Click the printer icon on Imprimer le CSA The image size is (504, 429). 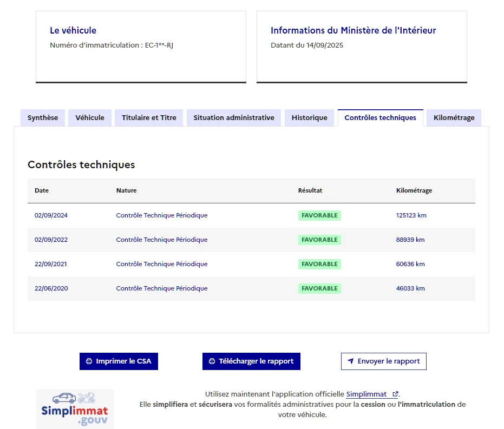[89, 361]
